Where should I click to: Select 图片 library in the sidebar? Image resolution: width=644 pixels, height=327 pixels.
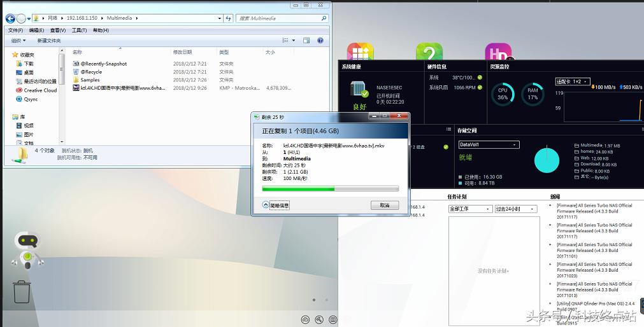click(x=25, y=135)
